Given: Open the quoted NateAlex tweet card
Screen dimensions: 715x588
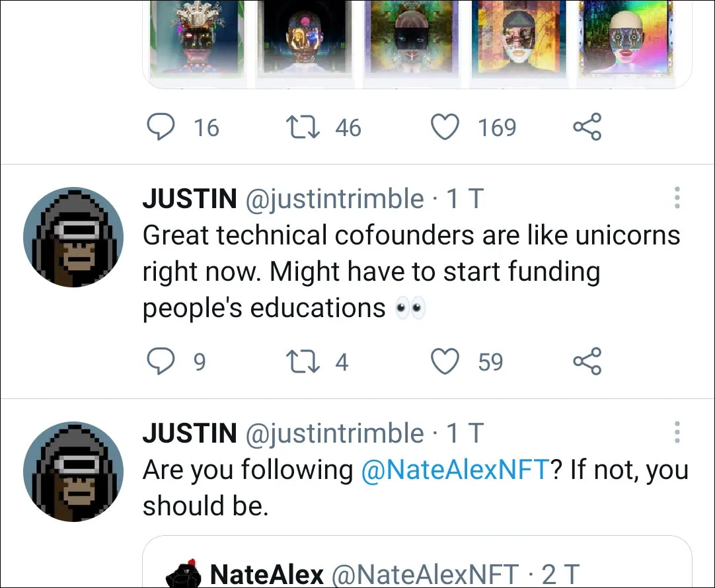Looking at the screenshot, I should (x=417, y=562).
